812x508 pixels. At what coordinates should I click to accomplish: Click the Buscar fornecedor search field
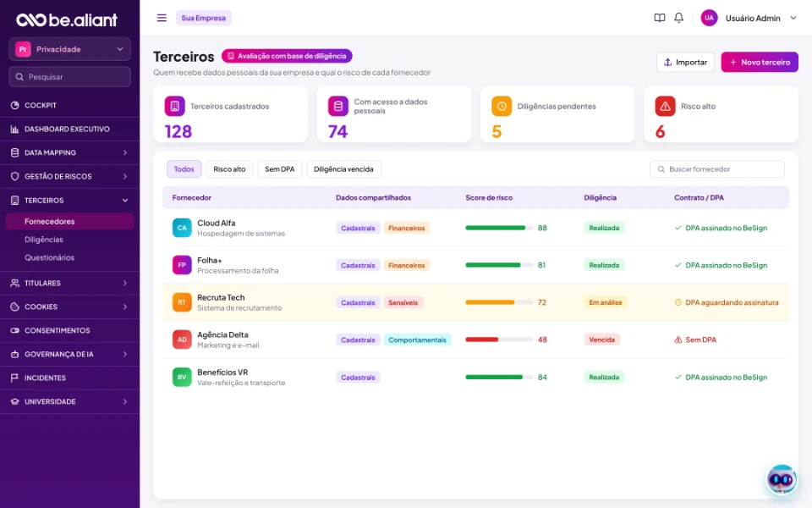tap(716, 169)
